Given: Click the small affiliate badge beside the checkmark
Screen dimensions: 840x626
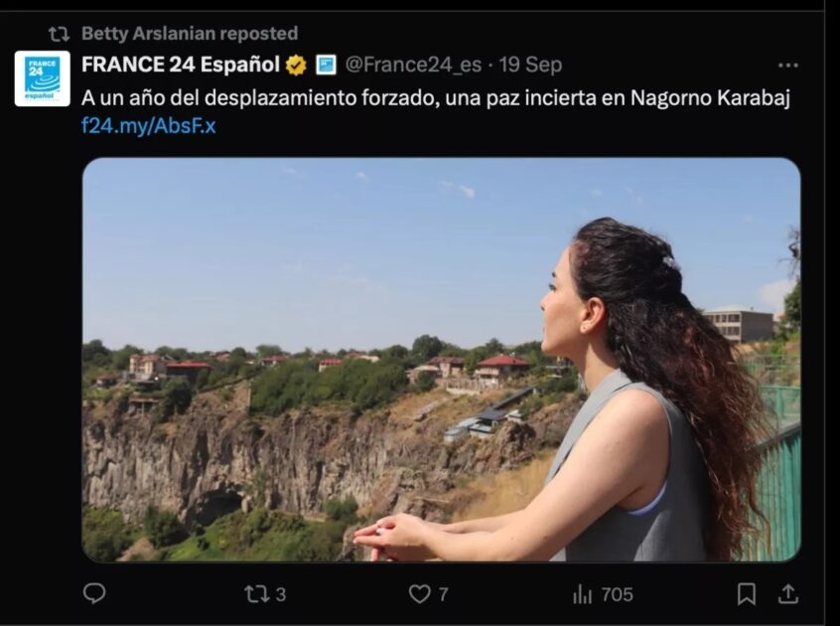Looking at the screenshot, I should tap(326, 65).
